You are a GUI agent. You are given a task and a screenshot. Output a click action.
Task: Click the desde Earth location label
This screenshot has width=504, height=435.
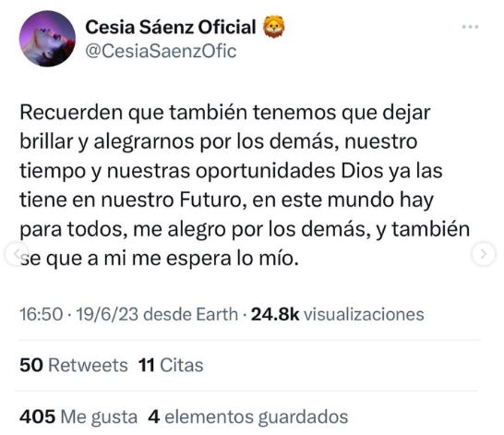pos(190,314)
